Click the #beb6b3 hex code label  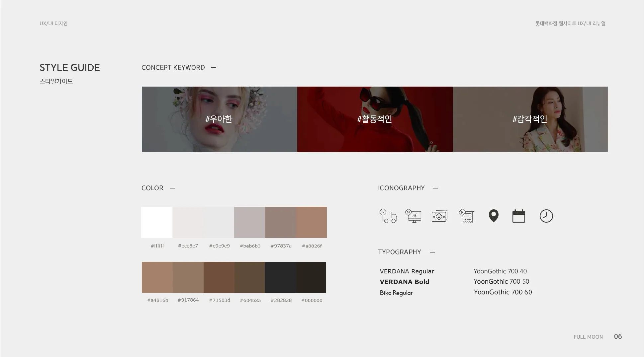pyautogui.click(x=250, y=246)
